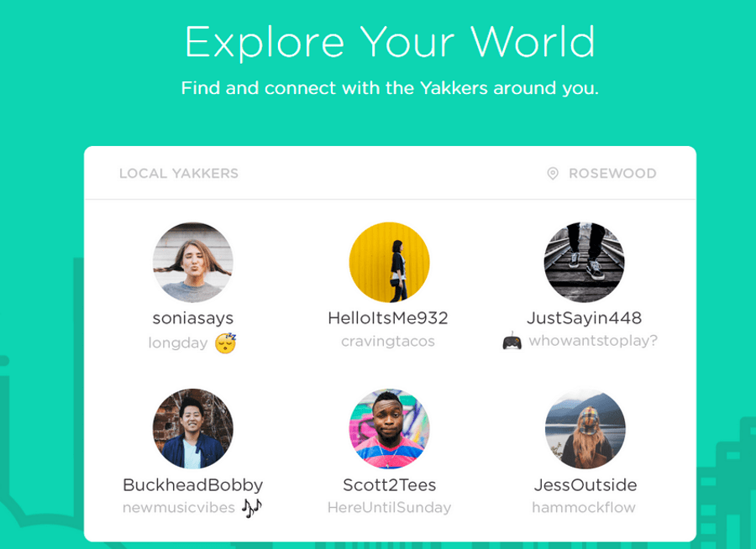This screenshot has height=549, width=756.
Task: Click the location pin icon beside Rosewood
Action: pos(553,174)
